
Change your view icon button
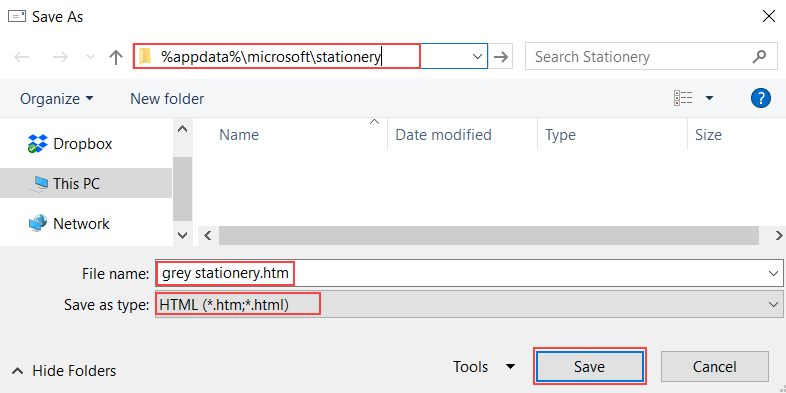(x=683, y=98)
